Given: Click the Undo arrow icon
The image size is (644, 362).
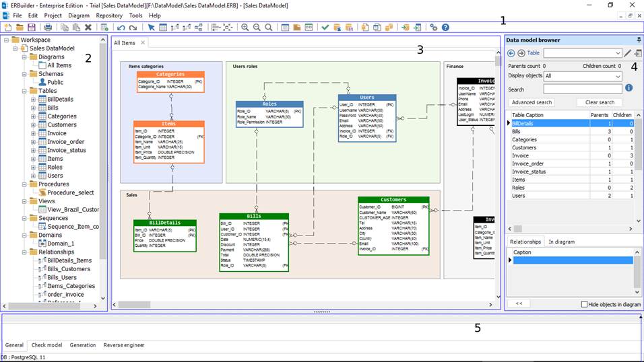Looking at the screenshot, I should tap(121, 28).
